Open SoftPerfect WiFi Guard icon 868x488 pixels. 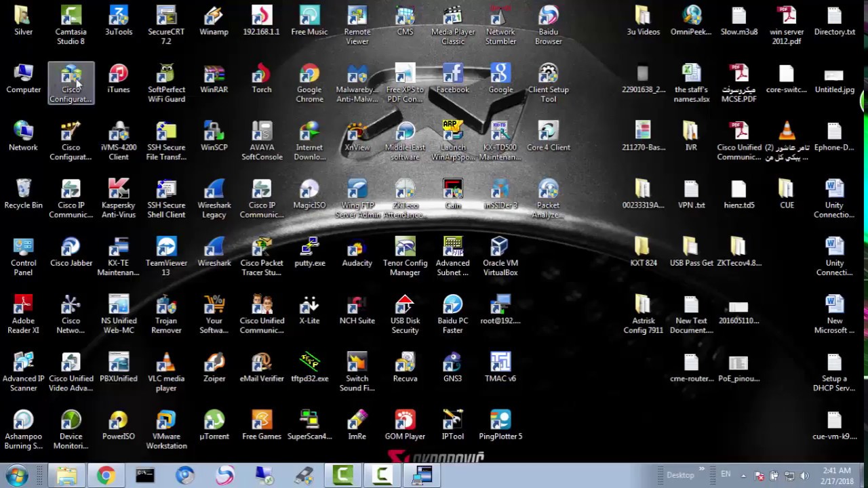166,83
